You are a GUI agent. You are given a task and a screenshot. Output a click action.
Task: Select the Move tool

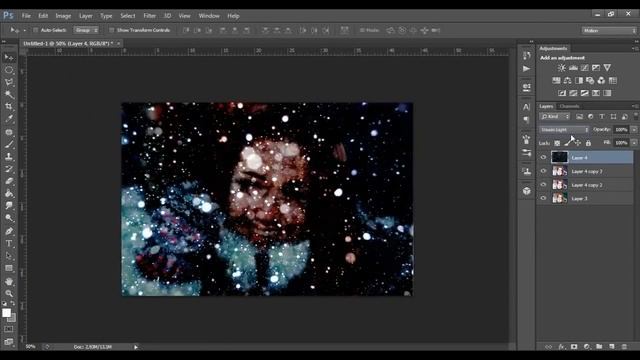[9, 58]
